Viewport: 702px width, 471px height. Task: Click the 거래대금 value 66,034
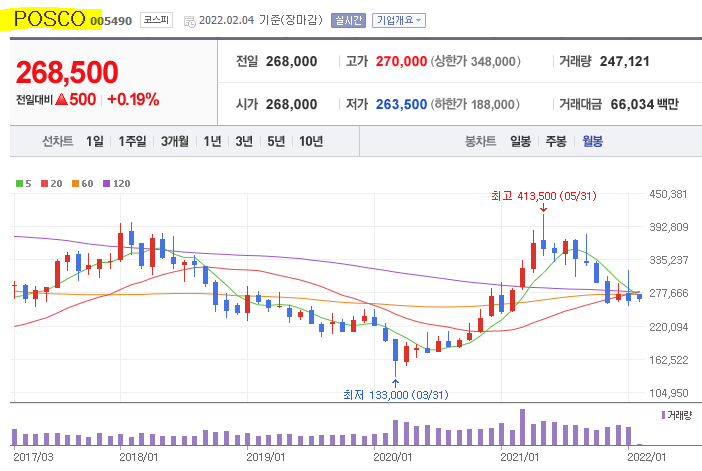tap(632, 104)
